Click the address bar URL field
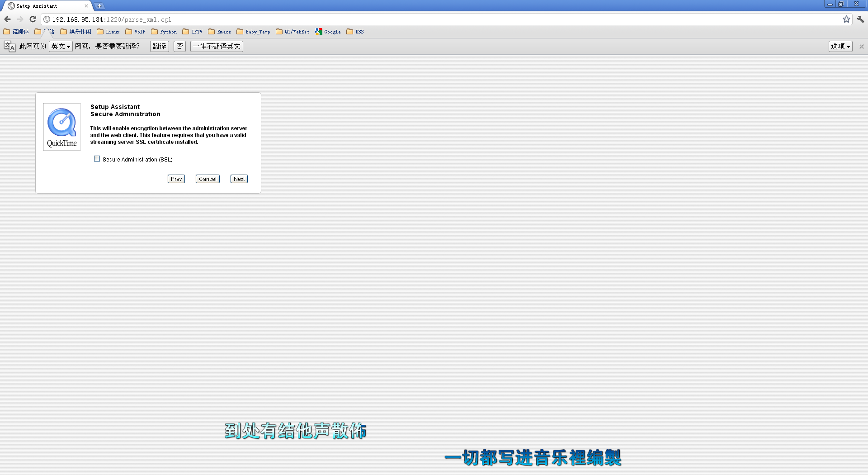This screenshot has width=868, height=475. (x=445, y=19)
